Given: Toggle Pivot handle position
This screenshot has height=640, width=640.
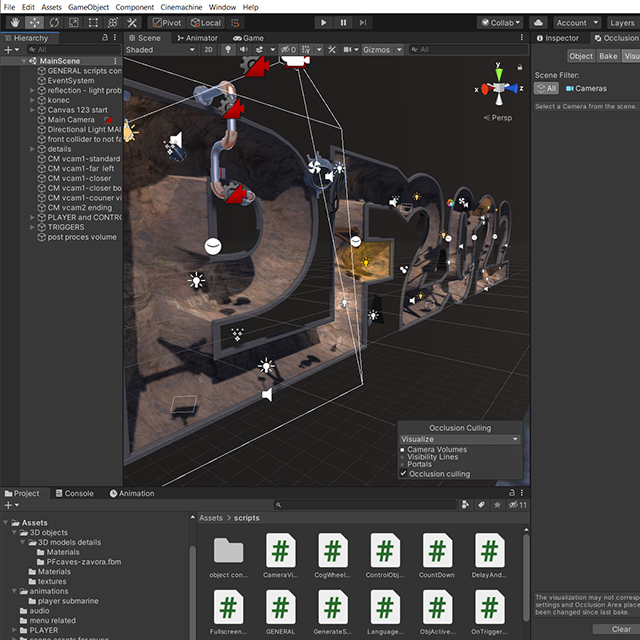Looking at the screenshot, I should 167,23.
